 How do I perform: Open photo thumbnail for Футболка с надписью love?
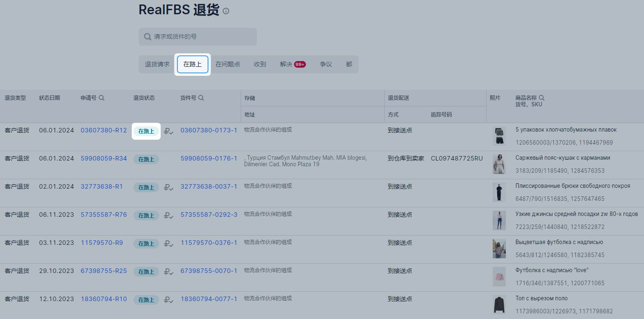499,277
